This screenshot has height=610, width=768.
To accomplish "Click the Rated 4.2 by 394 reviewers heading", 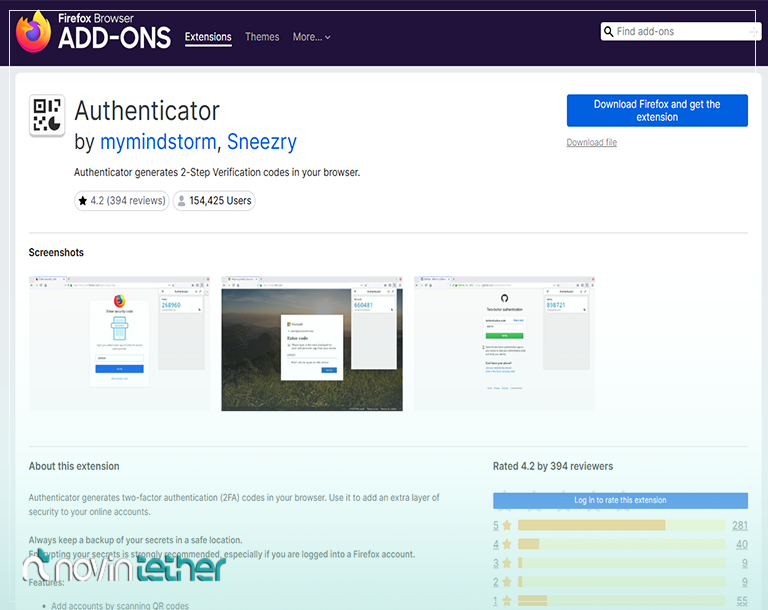I will [553, 466].
